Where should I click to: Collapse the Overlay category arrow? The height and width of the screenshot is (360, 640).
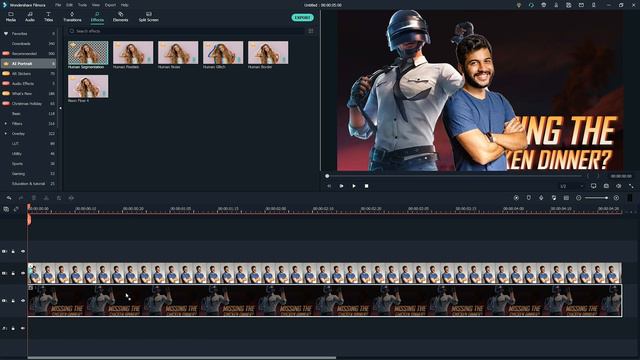pos(6,133)
